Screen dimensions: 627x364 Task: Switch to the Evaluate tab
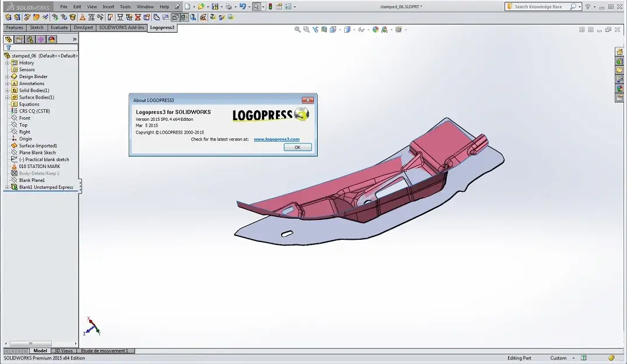pos(59,27)
